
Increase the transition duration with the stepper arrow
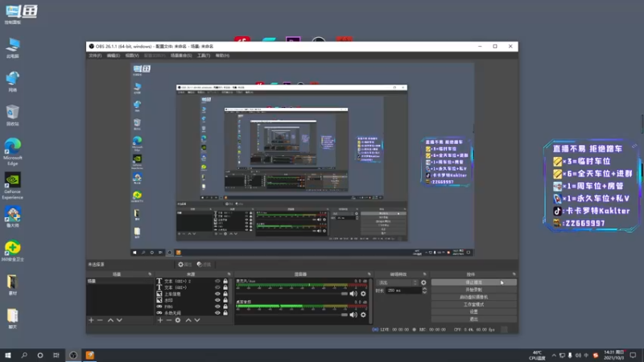[424, 289]
